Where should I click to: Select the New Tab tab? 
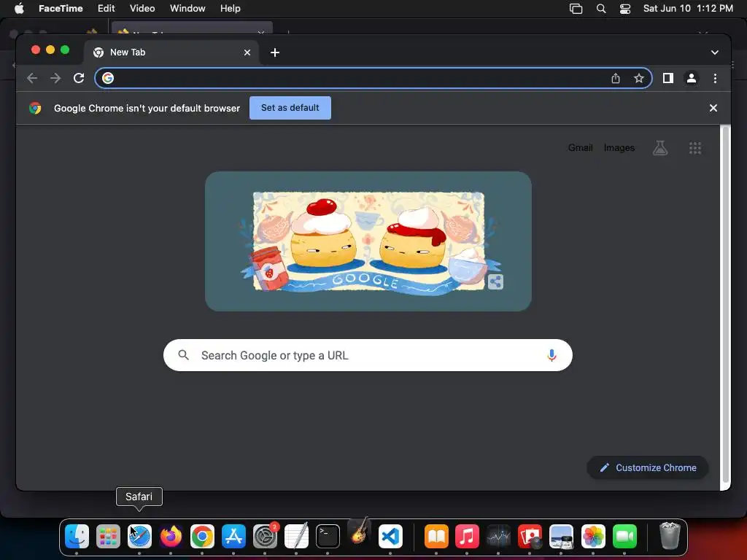pyautogui.click(x=171, y=52)
